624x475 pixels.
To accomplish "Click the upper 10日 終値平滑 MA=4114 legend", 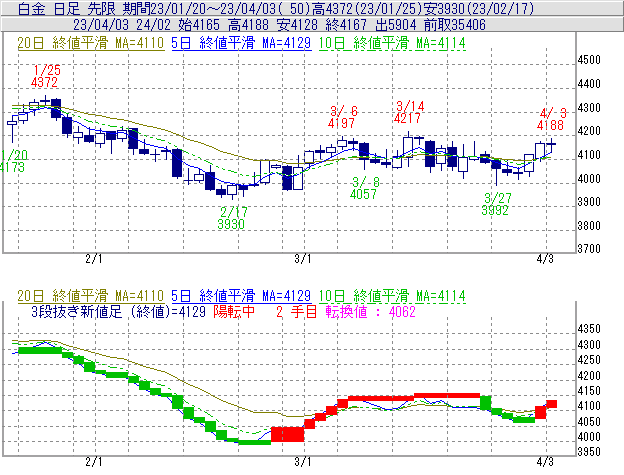I will pos(392,43).
